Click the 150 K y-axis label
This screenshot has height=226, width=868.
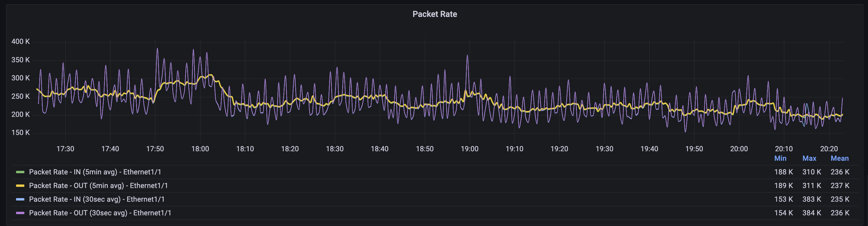20,133
